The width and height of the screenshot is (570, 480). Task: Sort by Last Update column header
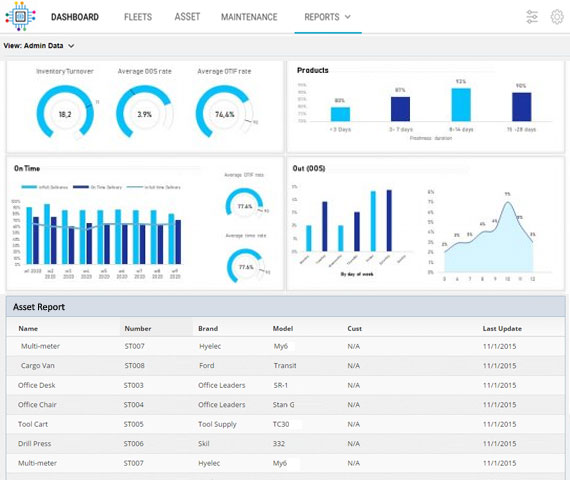pos(502,328)
